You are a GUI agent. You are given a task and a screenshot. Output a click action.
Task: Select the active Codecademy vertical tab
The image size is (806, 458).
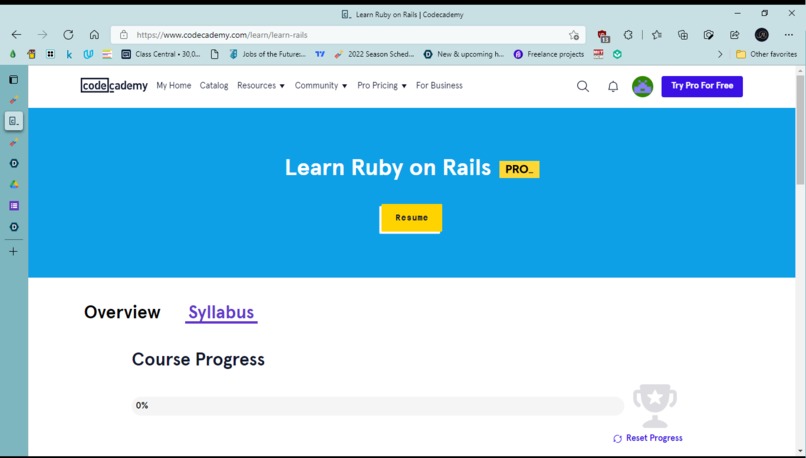(x=14, y=121)
